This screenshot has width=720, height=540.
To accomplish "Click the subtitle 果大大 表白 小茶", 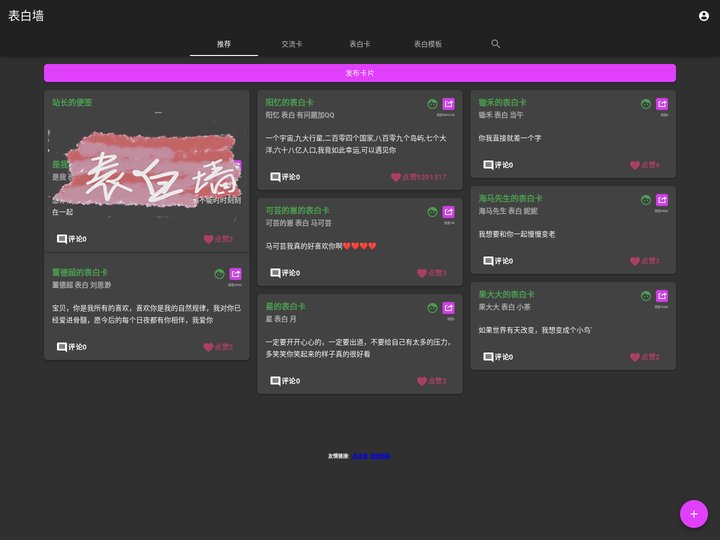I will point(505,307).
